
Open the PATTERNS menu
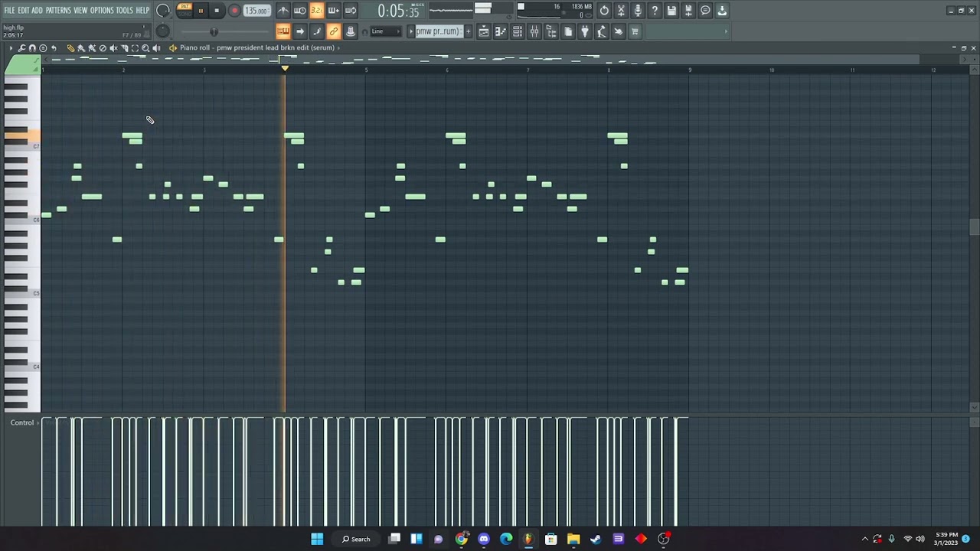click(58, 11)
